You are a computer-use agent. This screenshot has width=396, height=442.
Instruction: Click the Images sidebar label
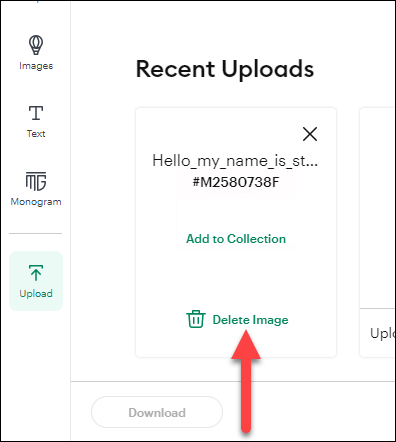36,66
